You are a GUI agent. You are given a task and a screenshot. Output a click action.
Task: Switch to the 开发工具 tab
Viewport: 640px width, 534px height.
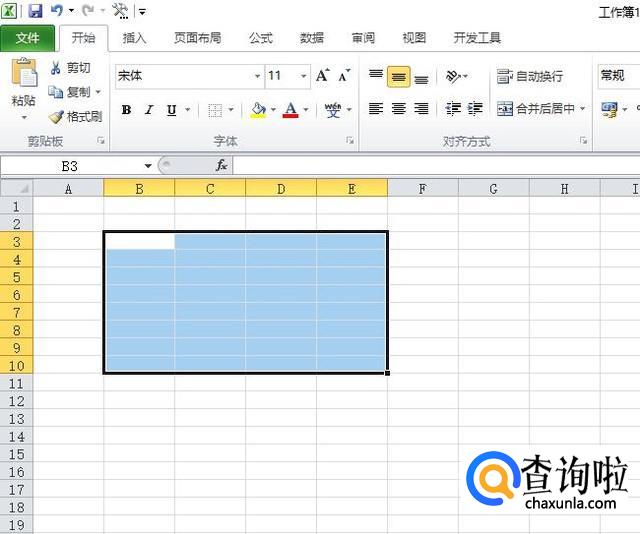click(x=477, y=38)
